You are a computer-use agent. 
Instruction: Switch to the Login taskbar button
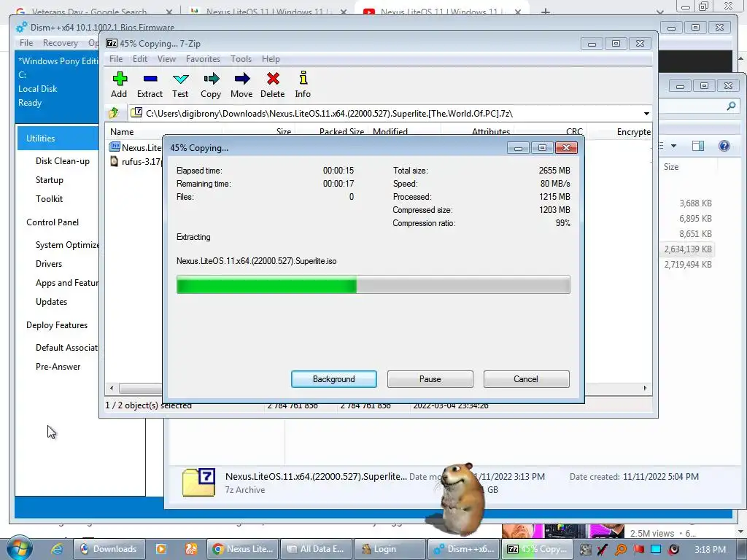pos(390,549)
